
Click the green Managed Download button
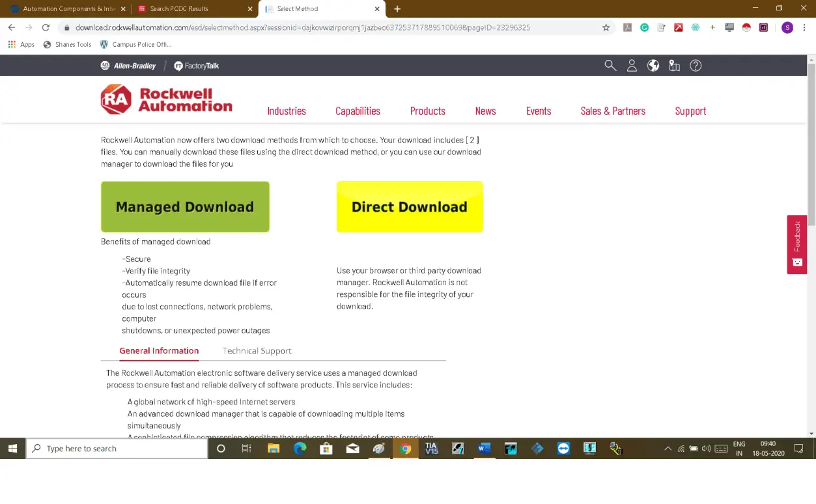185,207
